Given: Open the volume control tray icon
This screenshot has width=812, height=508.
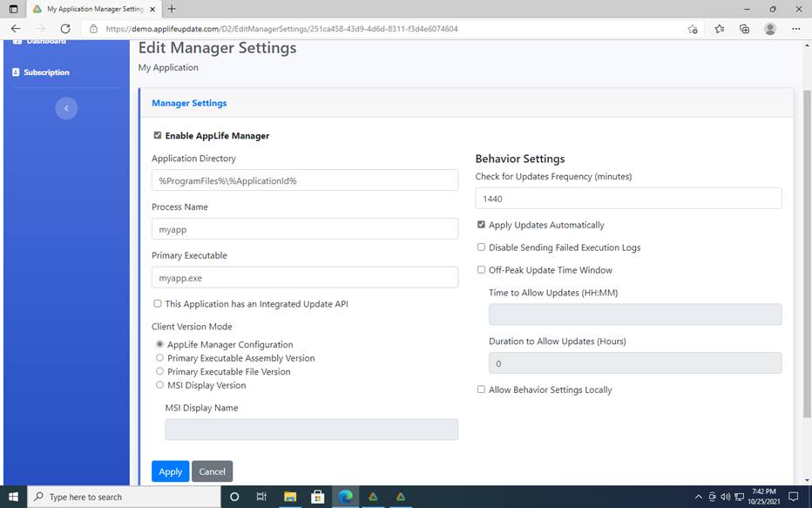Looking at the screenshot, I should pyautogui.click(x=726, y=498).
